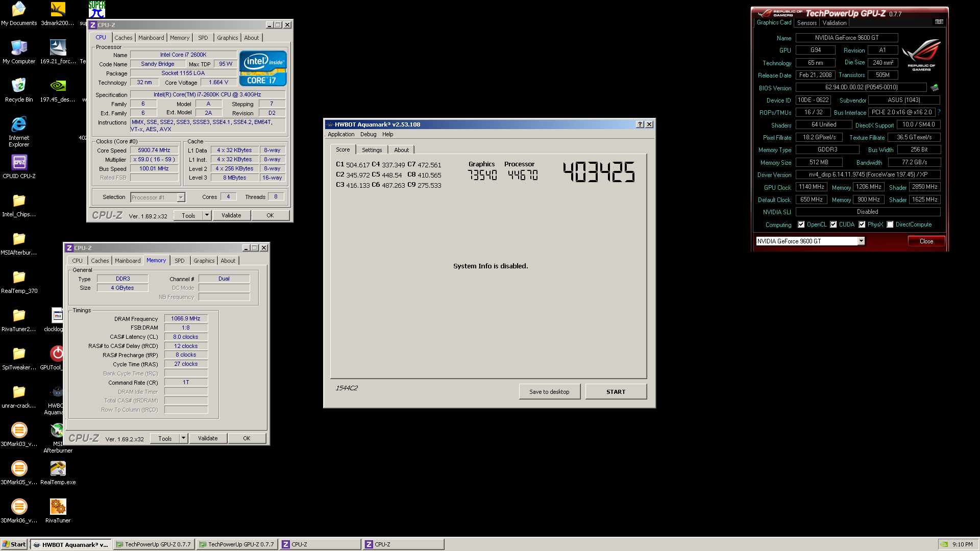Open Caches tab in top CPU-Z window

click(x=124, y=38)
